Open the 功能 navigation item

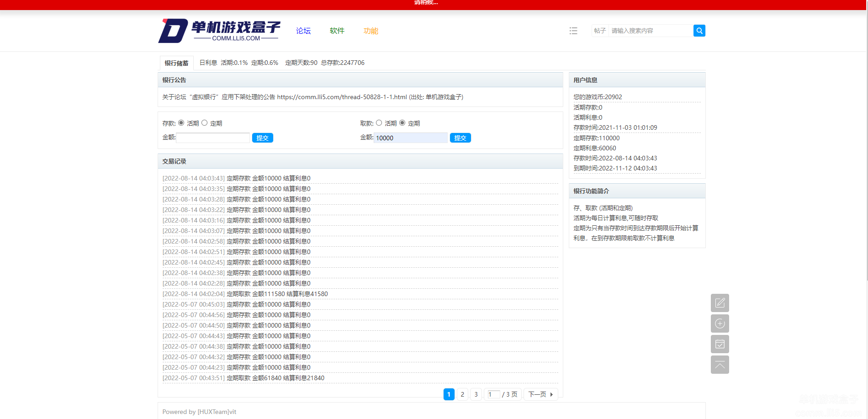click(371, 31)
